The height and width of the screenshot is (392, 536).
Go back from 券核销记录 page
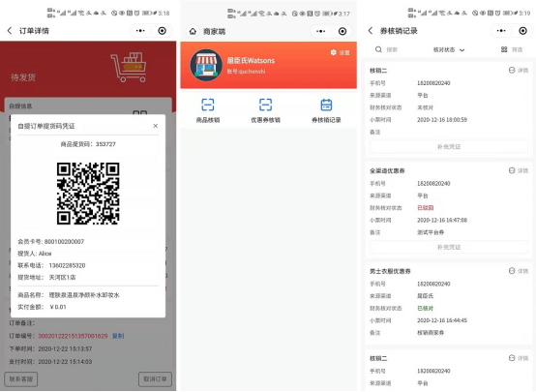371,31
